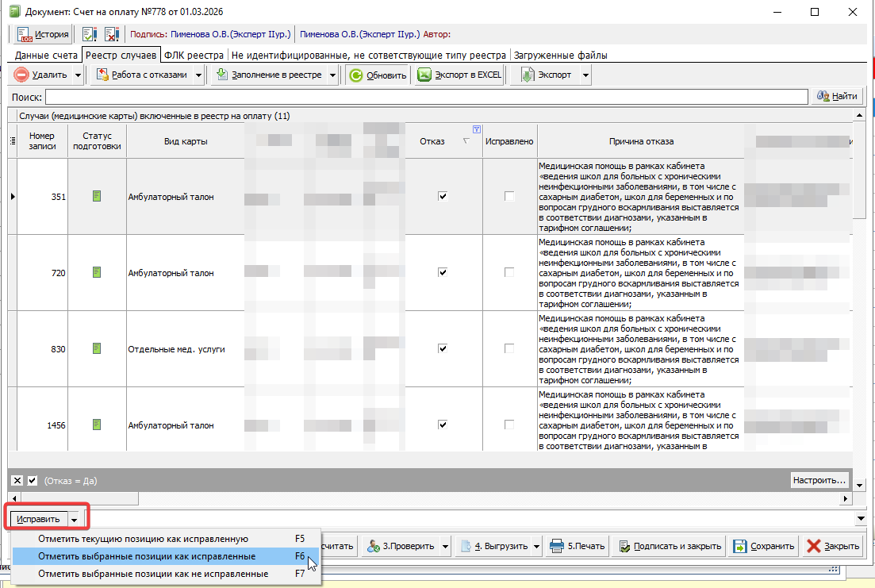
Task: Check the Исправлено box for record 351
Action: click(509, 196)
